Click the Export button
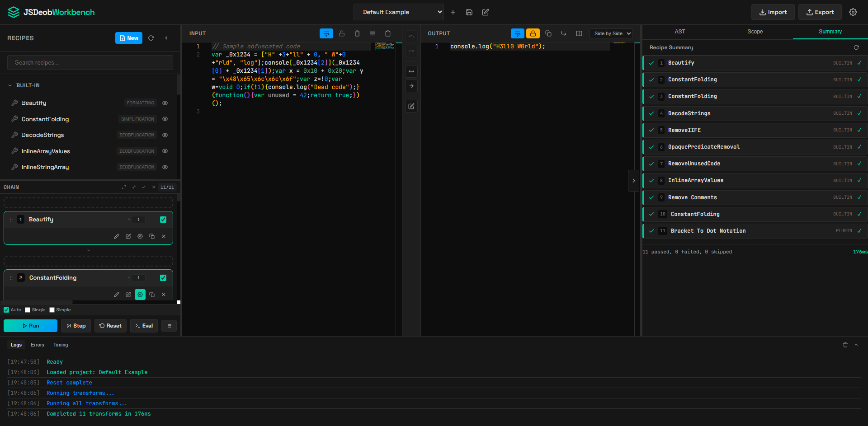 (820, 12)
